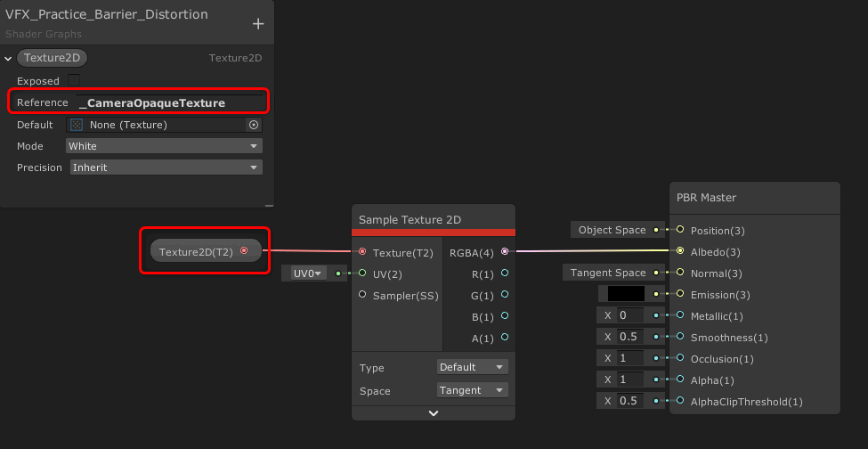
Task: Click the G(1) output port
Action: pyautogui.click(x=504, y=295)
